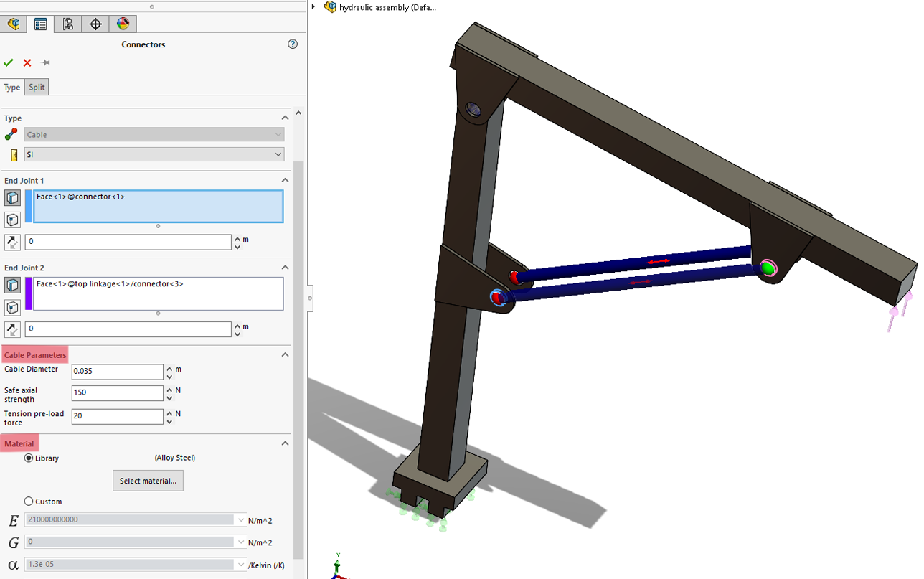Select the Custom material radio button
This screenshot has height=579, width=924.
[x=29, y=502]
